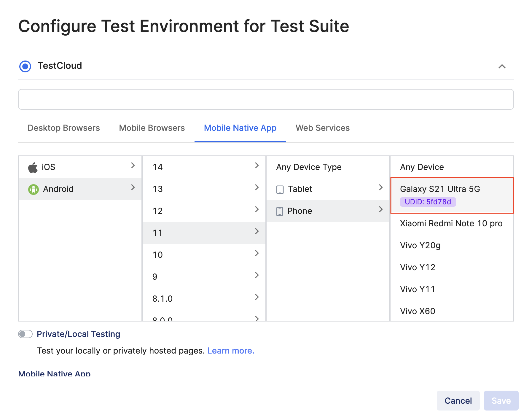The height and width of the screenshot is (420, 532).
Task: Enable Private/Local Testing
Action: pyautogui.click(x=25, y=334)
